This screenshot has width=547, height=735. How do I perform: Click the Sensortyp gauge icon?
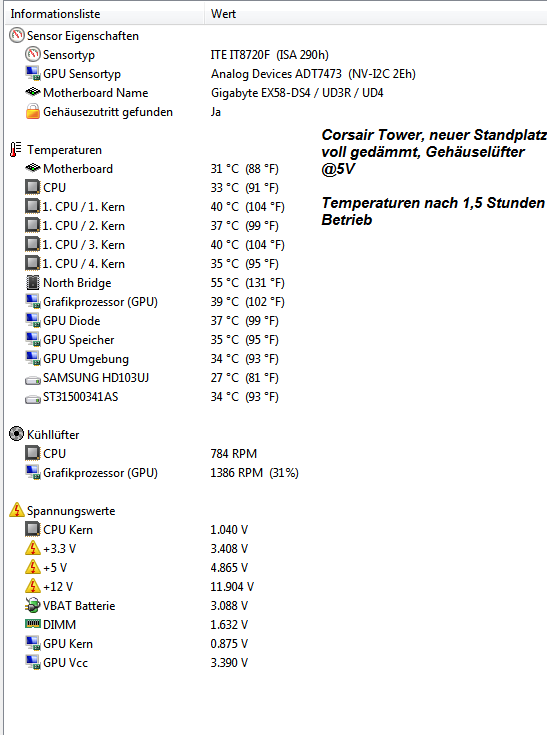[33, 54]
